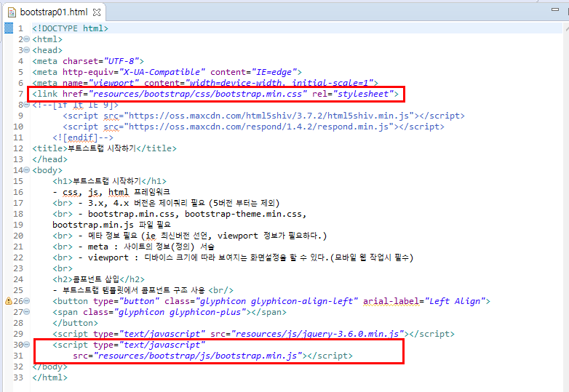The height and width of the screenshot is (392, 569).
Task: Click "bootstrap.min.js" text on line 19
Action: click(93, 225)
